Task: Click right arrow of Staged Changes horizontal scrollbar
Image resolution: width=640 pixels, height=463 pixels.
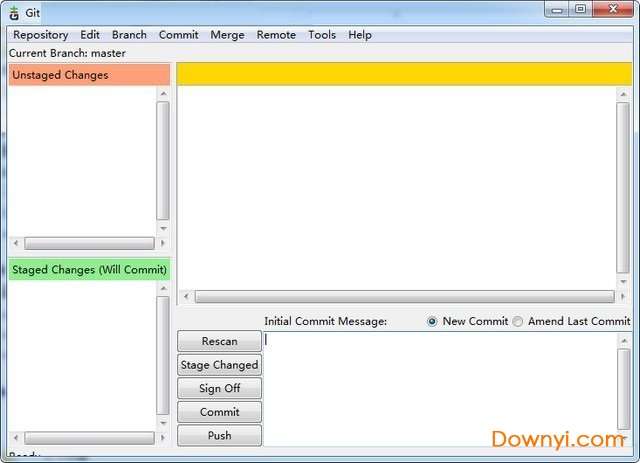Action: click(163, 438)
